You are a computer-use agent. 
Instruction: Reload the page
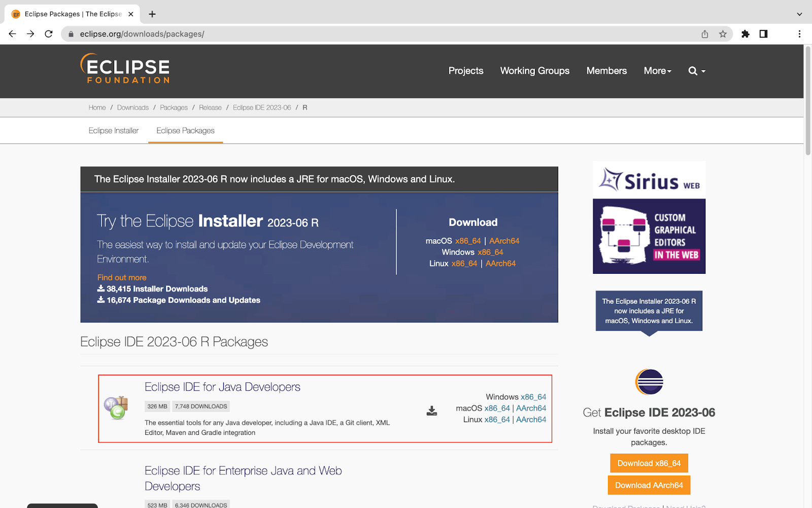(x=49, y=34)
